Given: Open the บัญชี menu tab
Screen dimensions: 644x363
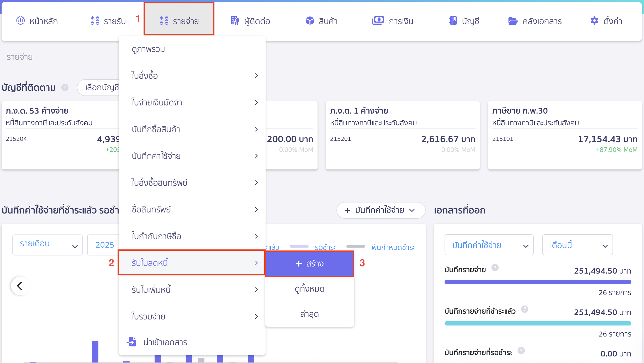Looking at the screenshot, I should (464, 21).
